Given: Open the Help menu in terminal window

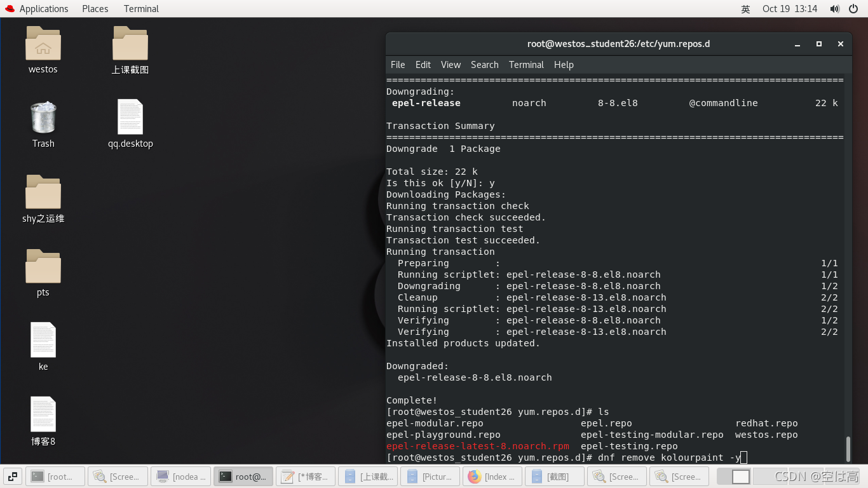Looking at the screenshot, I should tap(564, 65).
